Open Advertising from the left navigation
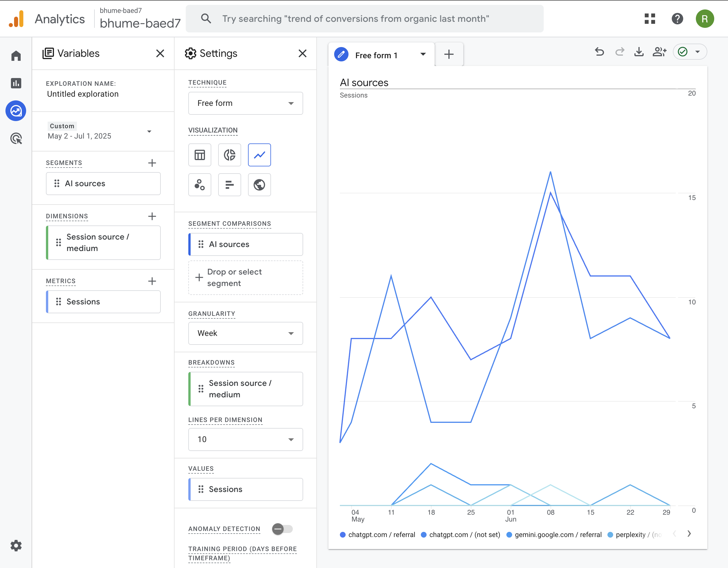 tap(16, 138)
